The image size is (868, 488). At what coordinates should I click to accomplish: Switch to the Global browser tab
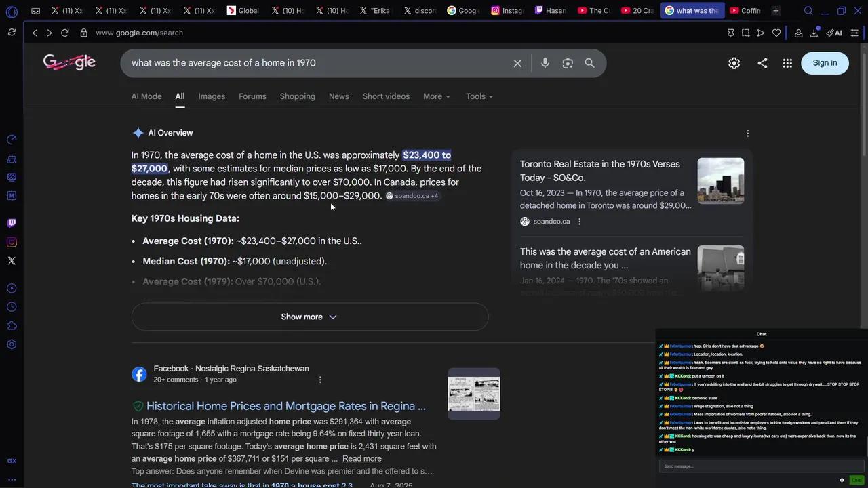[x=243, y=11]
